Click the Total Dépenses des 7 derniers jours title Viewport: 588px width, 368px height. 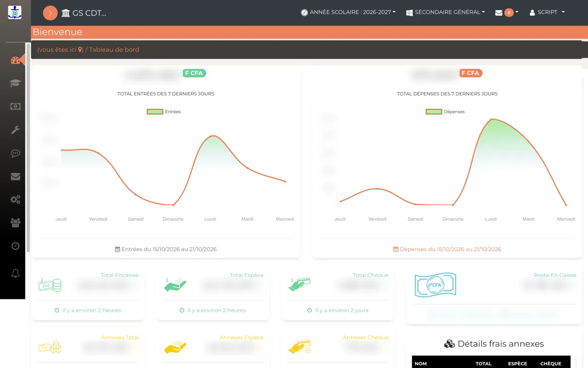(447, 94)
